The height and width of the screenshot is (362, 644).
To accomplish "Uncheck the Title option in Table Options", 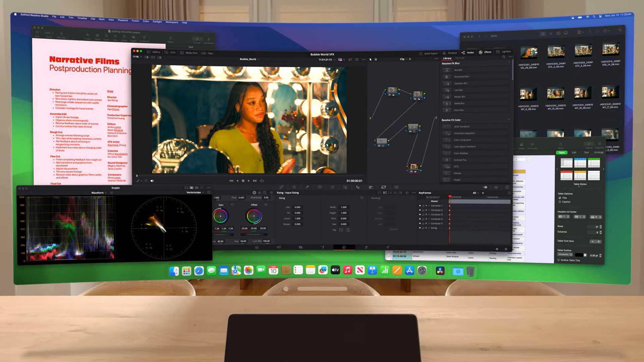I will pyautogui.click(x=559, y=198).
